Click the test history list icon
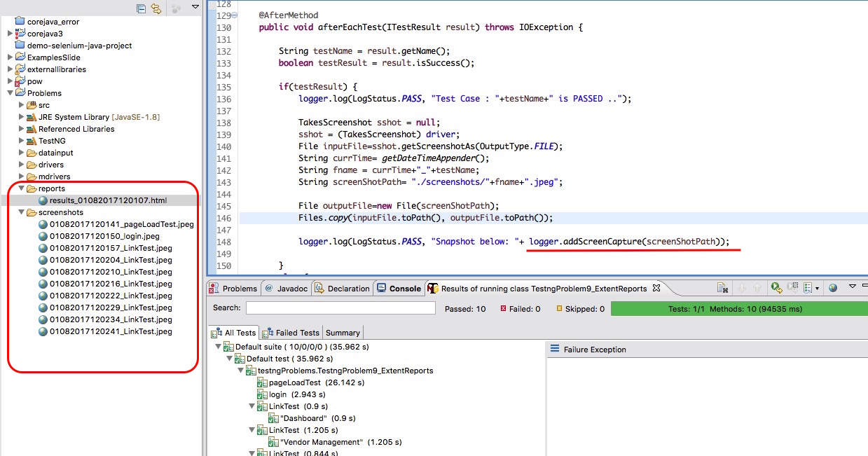 pyautogui.click(x=808, y=288)
